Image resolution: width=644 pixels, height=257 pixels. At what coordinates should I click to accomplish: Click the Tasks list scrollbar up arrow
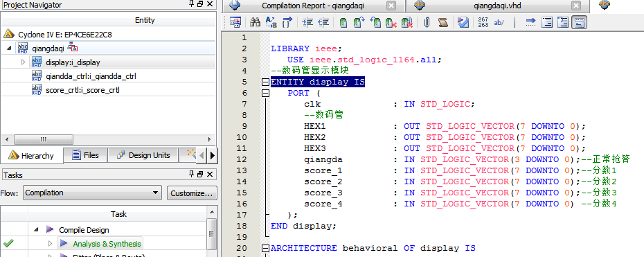[x=212, y=212]
